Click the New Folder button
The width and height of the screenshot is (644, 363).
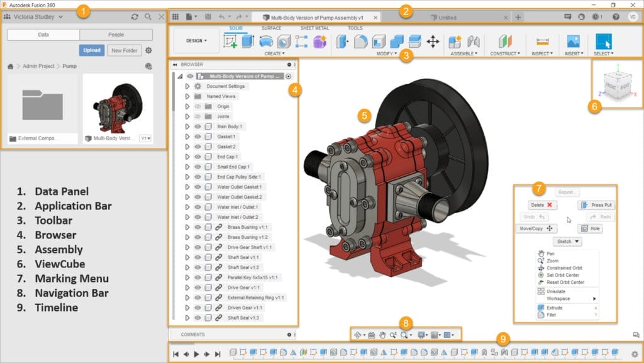pos(123,50)
